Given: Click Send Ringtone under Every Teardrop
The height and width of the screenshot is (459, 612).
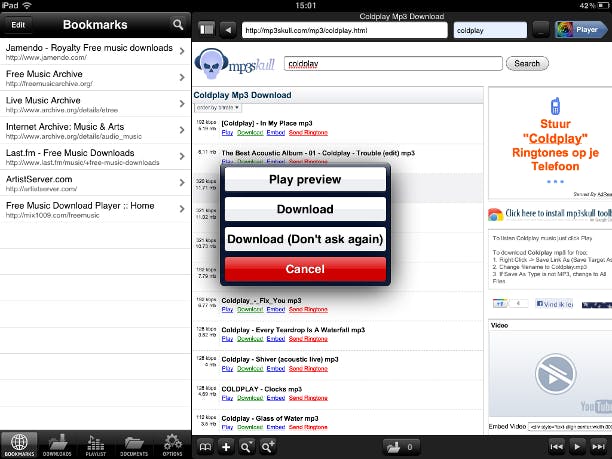Looking at the screenshot, I should [308, 339].
